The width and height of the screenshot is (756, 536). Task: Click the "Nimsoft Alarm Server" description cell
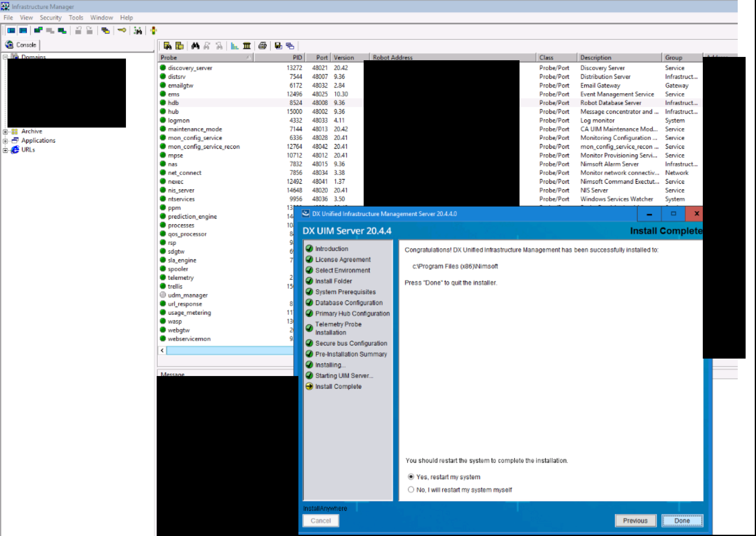point(609,164)
